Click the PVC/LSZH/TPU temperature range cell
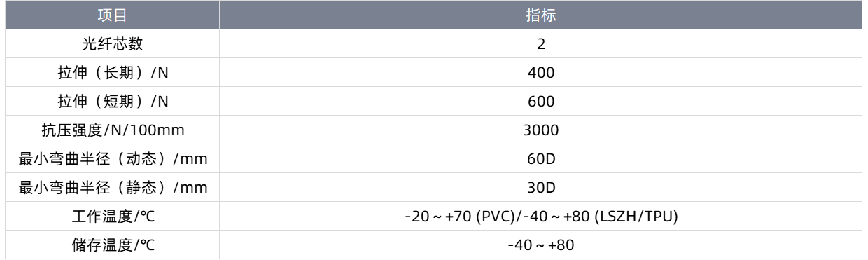This screenshot has height=260, width=868. point(541,217)
